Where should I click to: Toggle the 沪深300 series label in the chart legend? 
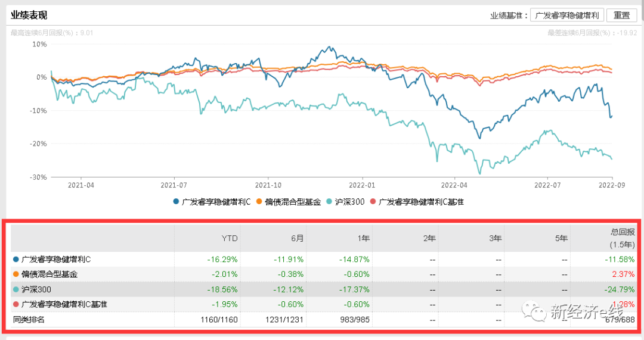(x=350, y=202)
